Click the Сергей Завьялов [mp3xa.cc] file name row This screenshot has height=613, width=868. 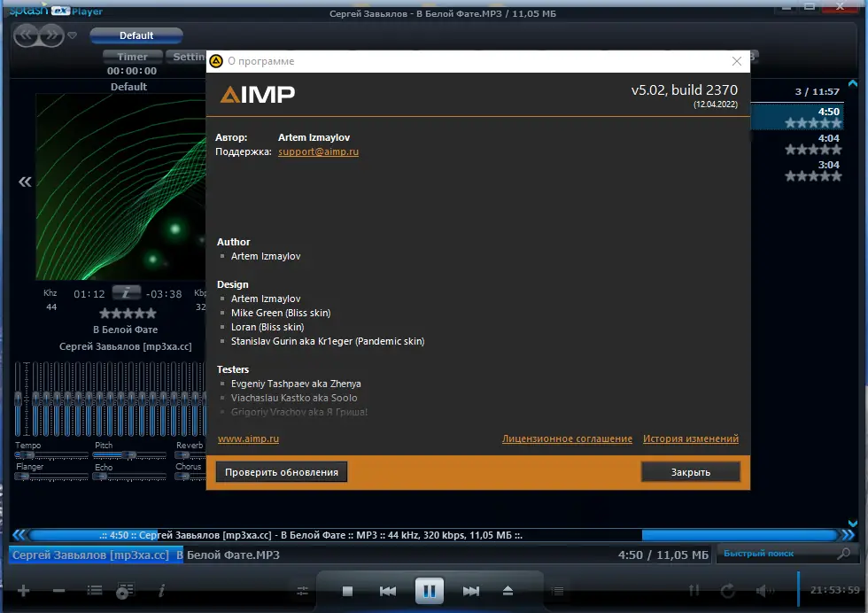[359, 555]
